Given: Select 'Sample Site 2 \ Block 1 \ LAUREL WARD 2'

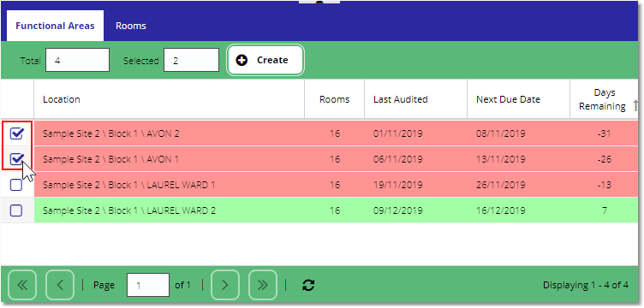Looking at the screenshot, I should [129, 210].
